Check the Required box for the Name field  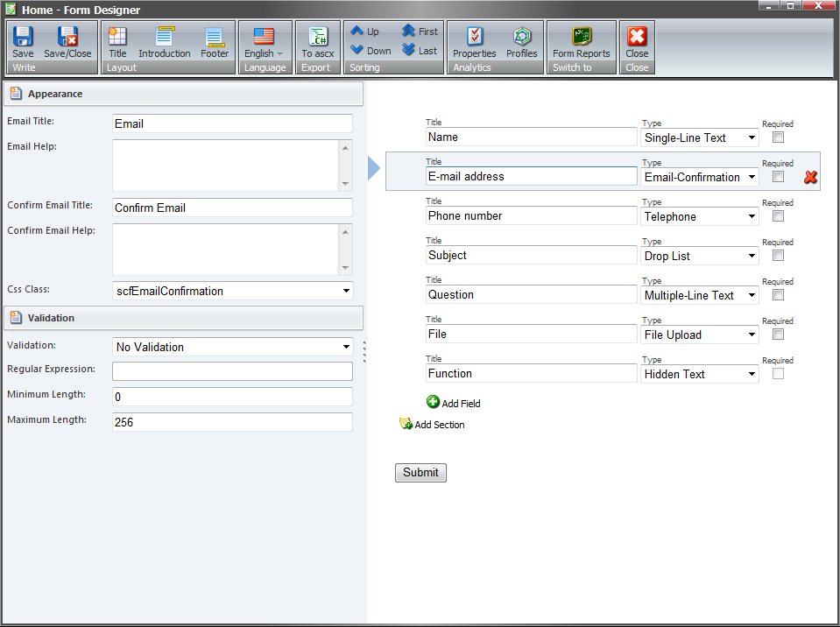tap(778, 137)
